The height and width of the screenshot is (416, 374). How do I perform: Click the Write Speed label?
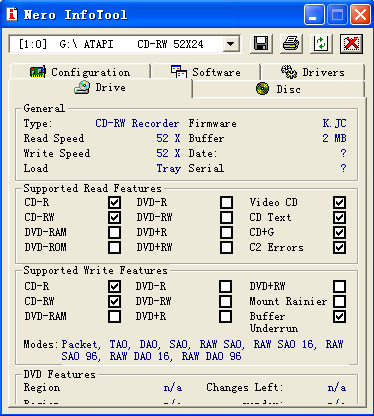57,153
